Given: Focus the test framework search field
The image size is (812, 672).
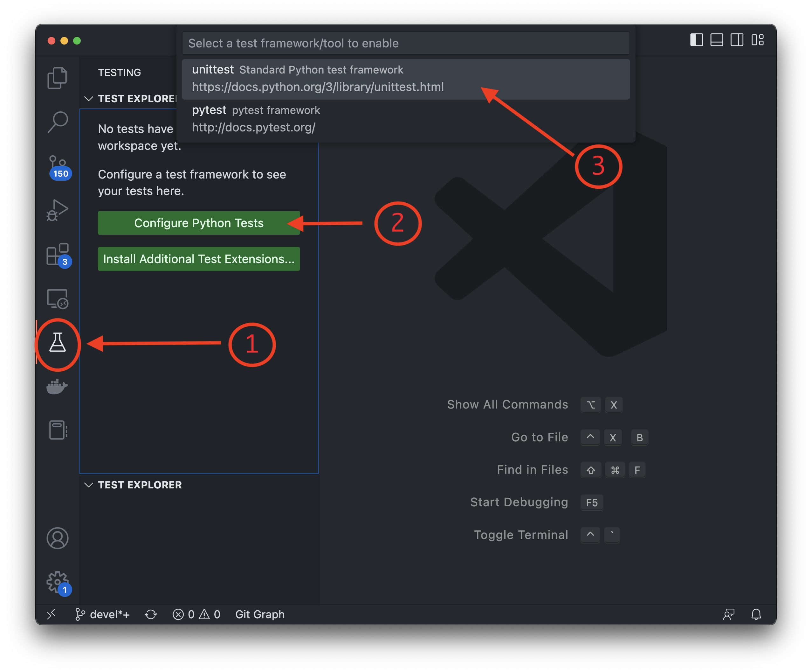Looking at the screenshot, I should pos(405,43).
